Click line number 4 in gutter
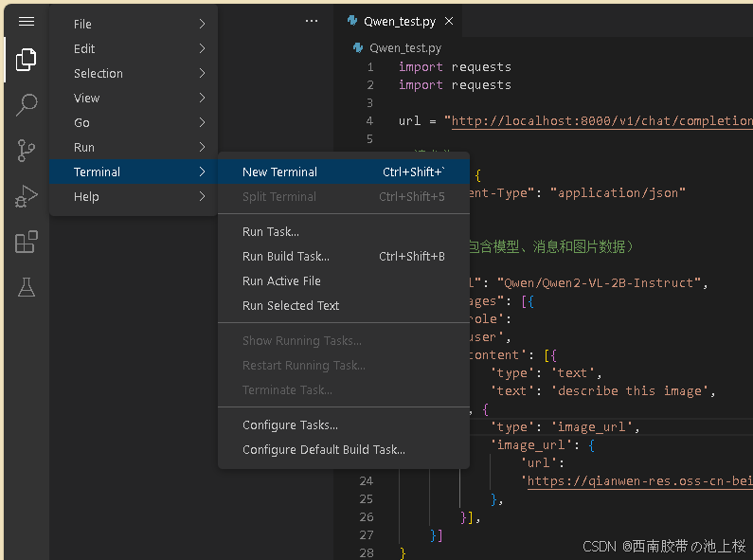The height and width of the screenshot is (560, 753). coord(369,121)
